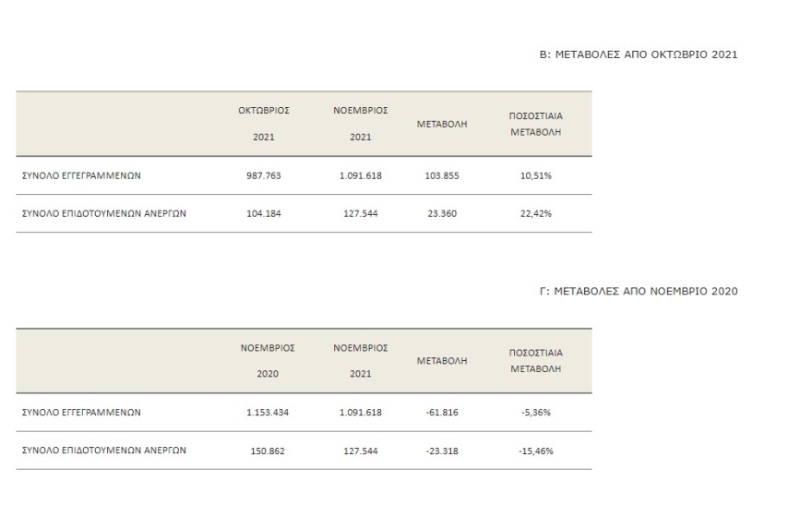The width and height of the screenshot is (812, 505).
Task: Click ΣΥΝΟΛΟ ΕΠΙΔΟΤΟΥΜΕΝΩΝ ΑΝΕΡΓΩΝ label in the 2020 table
Action: [x=104, y=451]
